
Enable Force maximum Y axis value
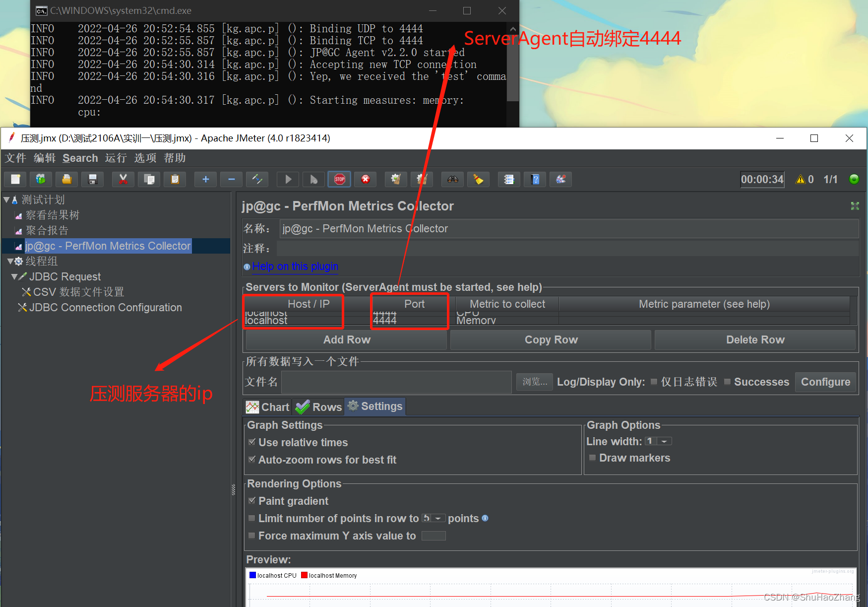pos(252,536)
